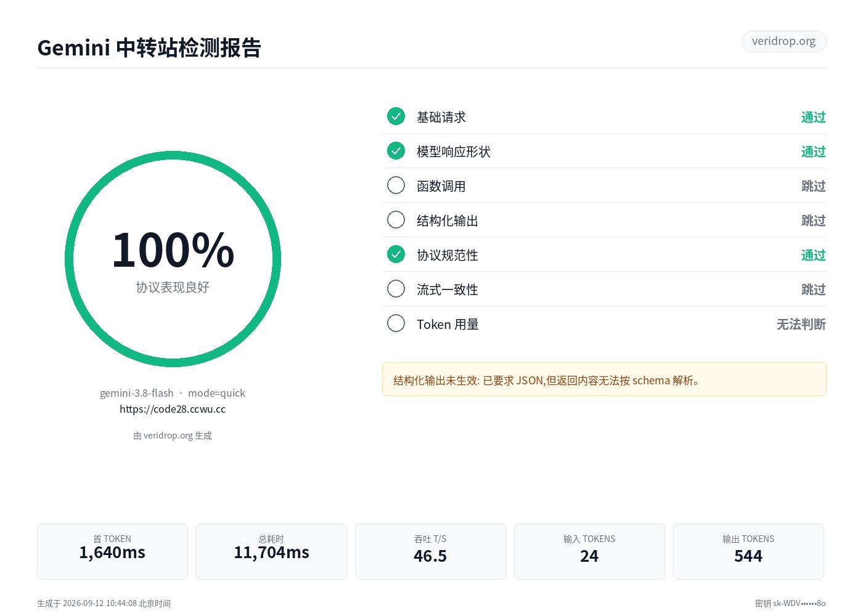The width and height of the screenshot is (863, 616).
Task: Select the 吞吐 T/S 46.5 card
Action: [x=430, y=551]
